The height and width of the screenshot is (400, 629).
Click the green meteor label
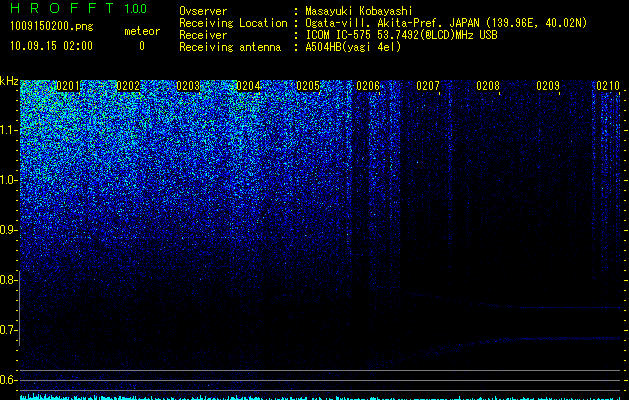coord(142,31)
